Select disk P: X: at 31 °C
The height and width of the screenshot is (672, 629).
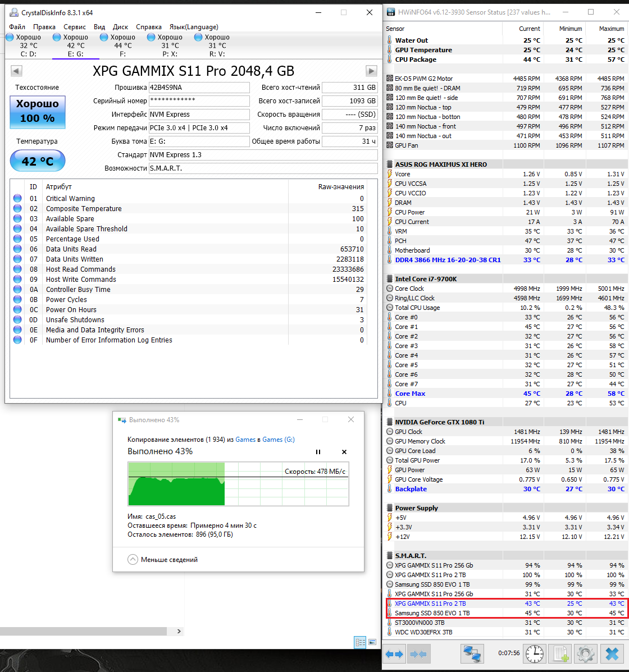[170, 45]
